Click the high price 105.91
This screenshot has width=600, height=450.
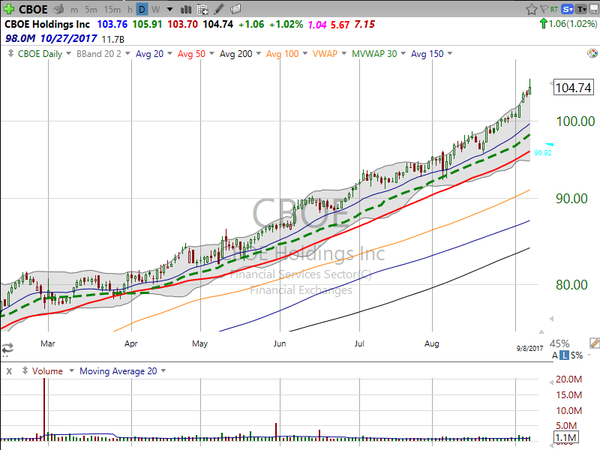(x=147, y=24)
